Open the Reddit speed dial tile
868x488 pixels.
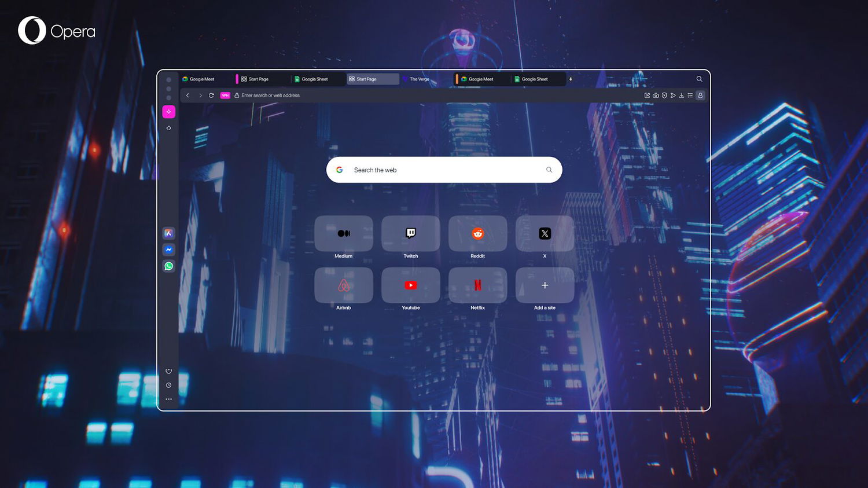(x=478, y=233)
